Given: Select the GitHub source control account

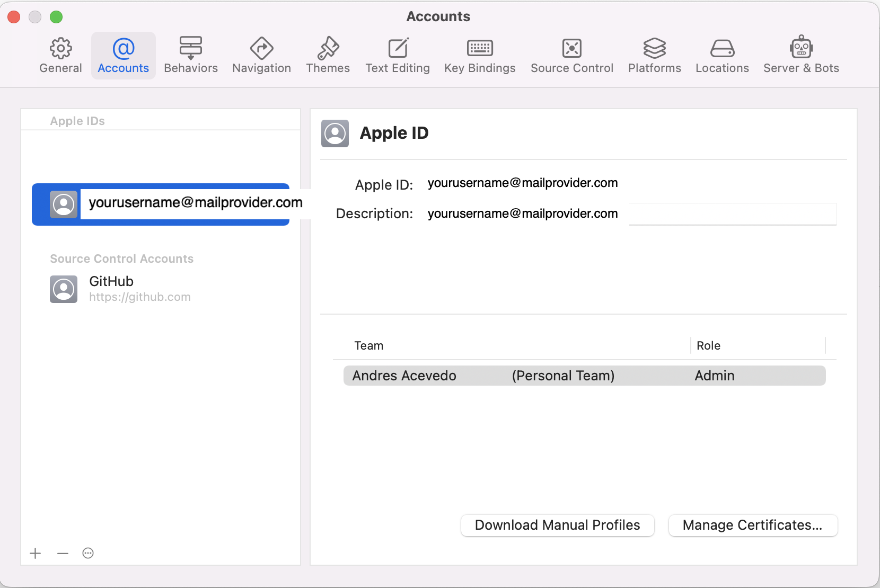Looking at the screenshot, I should (x=161, y=289).
